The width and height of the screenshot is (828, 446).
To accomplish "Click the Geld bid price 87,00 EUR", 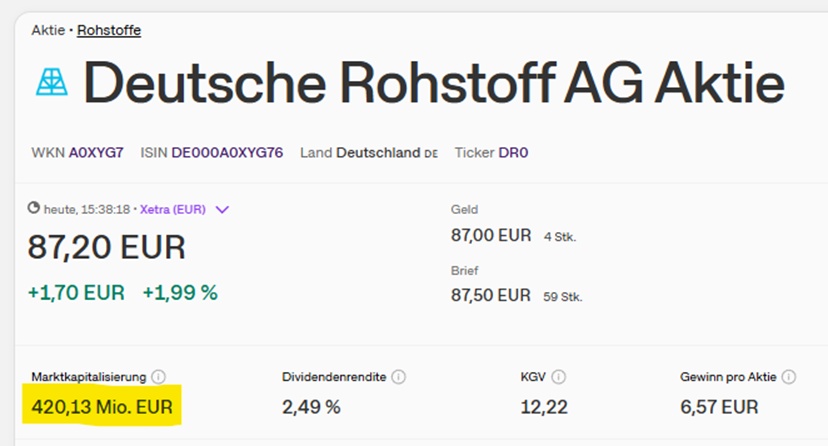I will coord(491,236).
